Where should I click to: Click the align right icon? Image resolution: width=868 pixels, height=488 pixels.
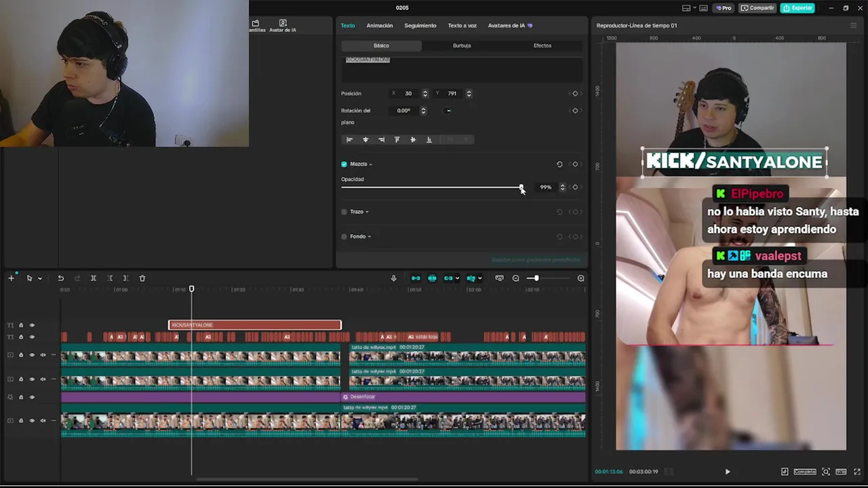tap(381, 140)
